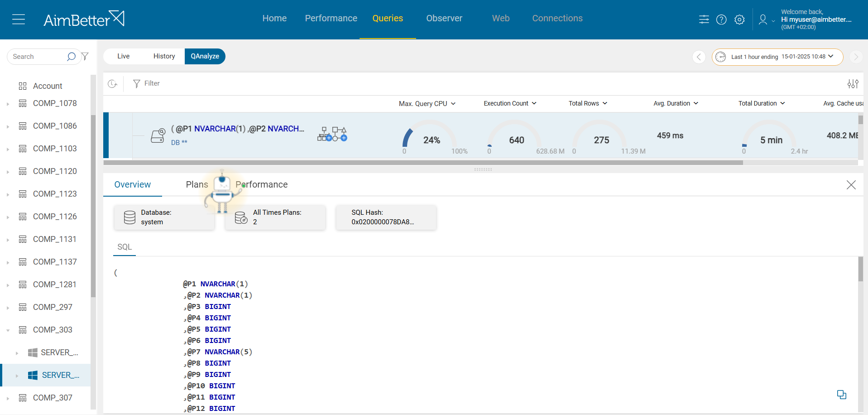Screen dimensions: 868x415
Task: Click the AimBetter logo
Action: [x=84, y=19]
